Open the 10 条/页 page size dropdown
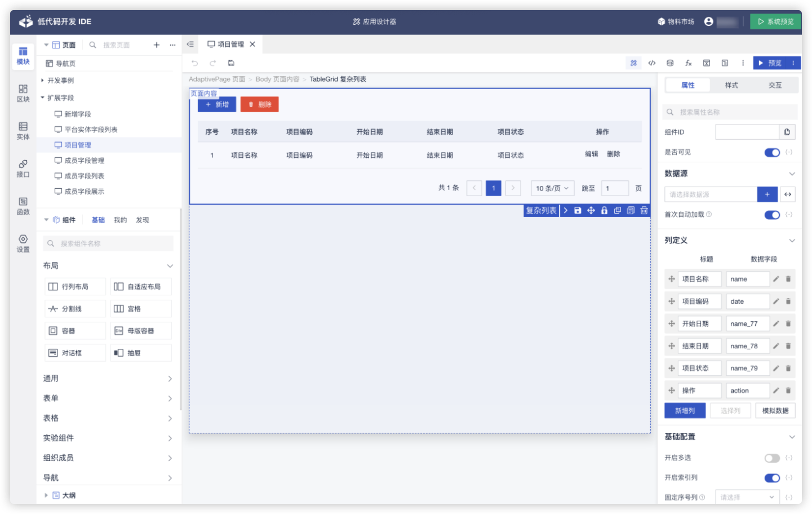The image size is (812, 514). point(552,188)
